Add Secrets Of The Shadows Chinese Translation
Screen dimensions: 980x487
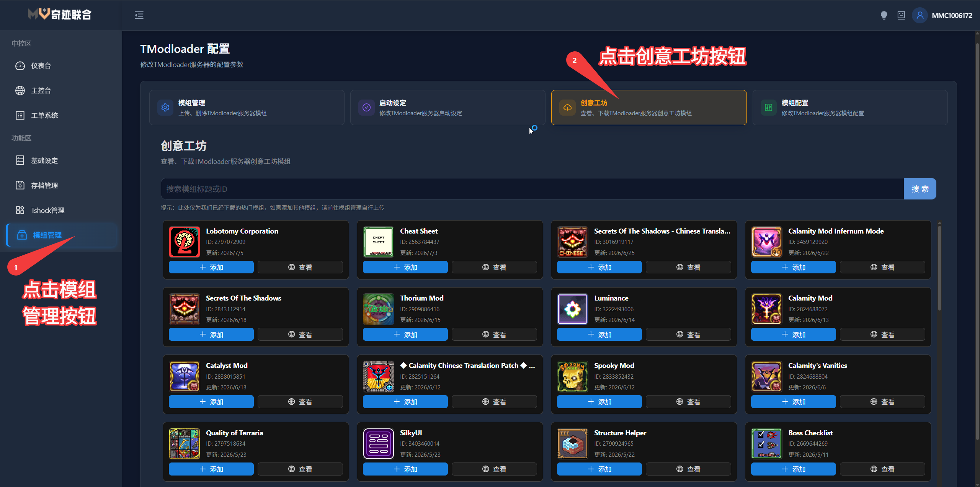[x=599, y=267]
